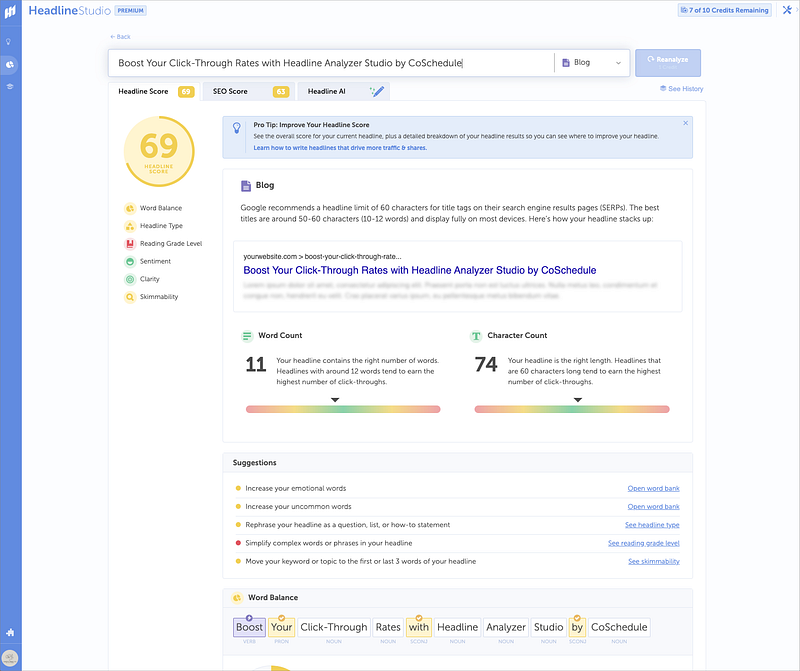The image size is (800, 671).
Task: Select Skimmability in the score list
Action: (160, 297)
